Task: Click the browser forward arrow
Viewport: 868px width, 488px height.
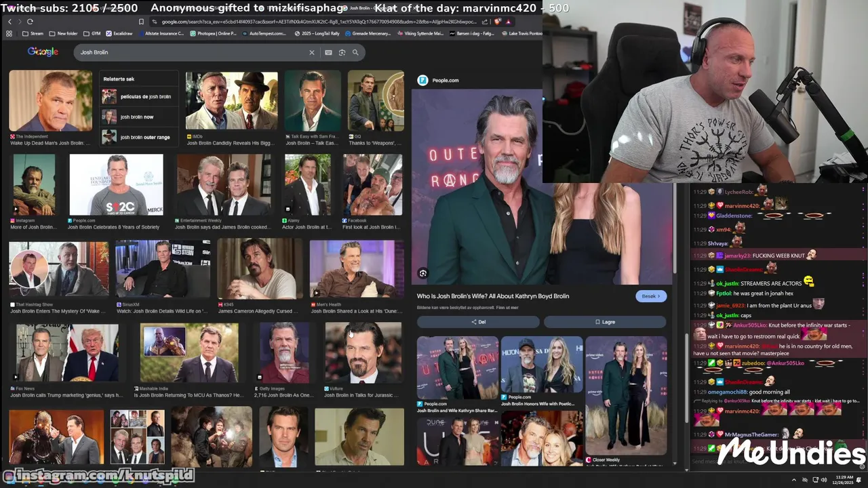Action: (19, 22)
